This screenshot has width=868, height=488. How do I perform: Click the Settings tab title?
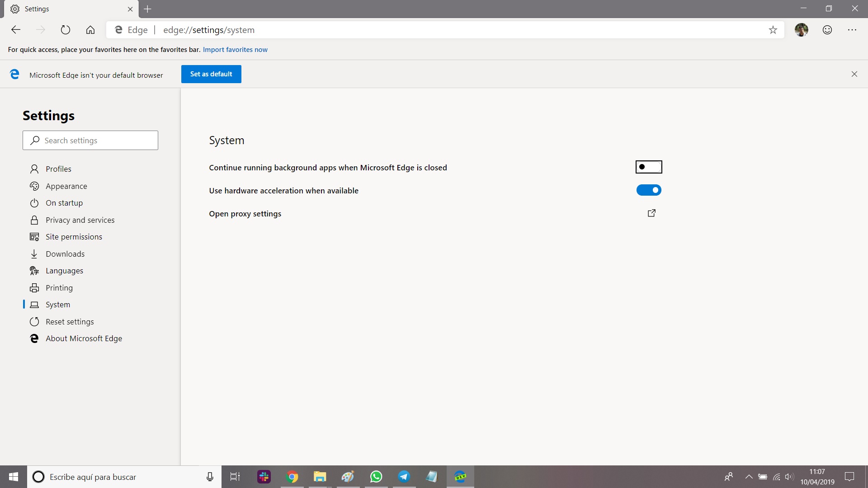click(37, 9)
